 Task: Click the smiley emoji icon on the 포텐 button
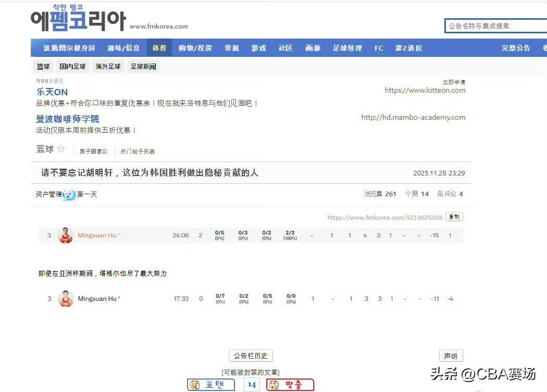click(195, 385)
